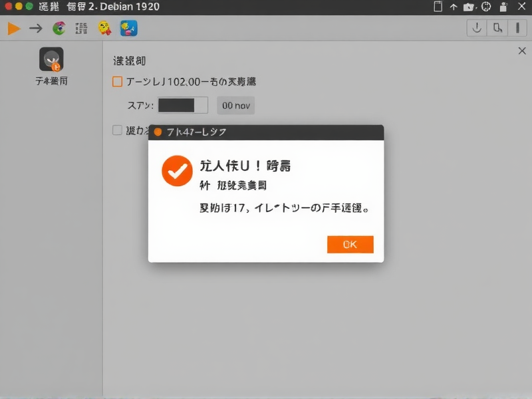This screenshot has height=399, width=532.
Task: Toggle the orange-outlined checkbox
Action: [118, 82]
